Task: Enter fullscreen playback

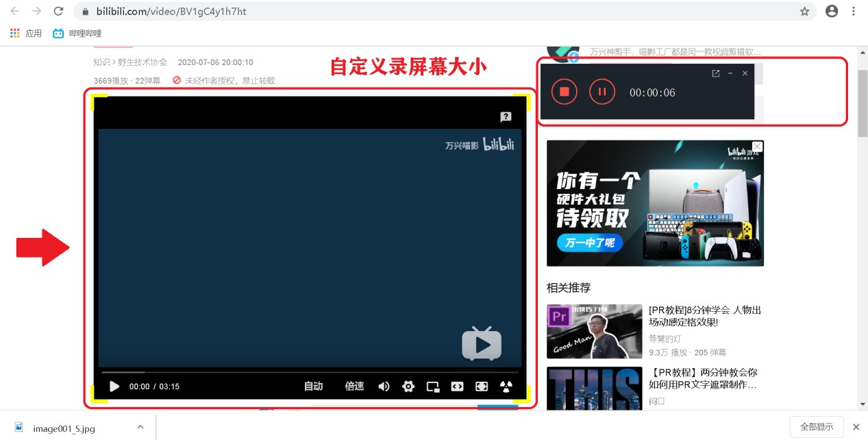Action: pyautogui.click(x=482, y=386)
